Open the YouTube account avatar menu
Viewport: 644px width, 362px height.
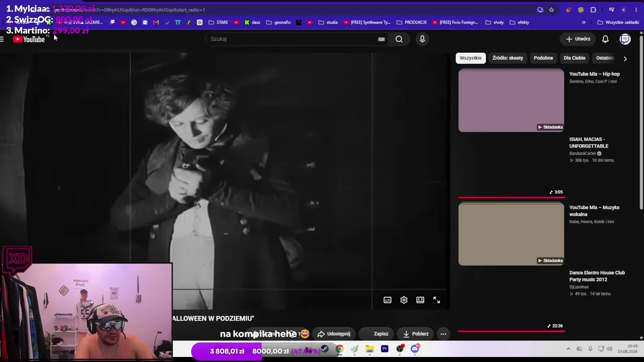tap(625, 39)
